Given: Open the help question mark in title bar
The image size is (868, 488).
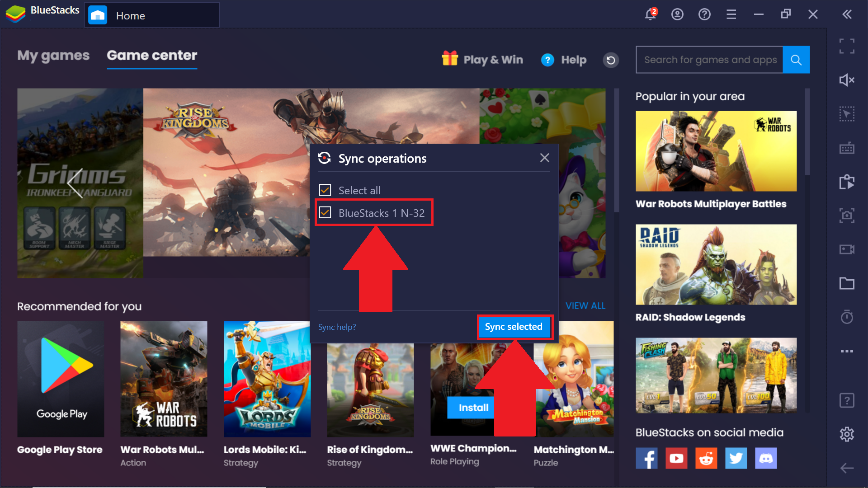Looking at the screenshot, I should click(x=704, y=14).
